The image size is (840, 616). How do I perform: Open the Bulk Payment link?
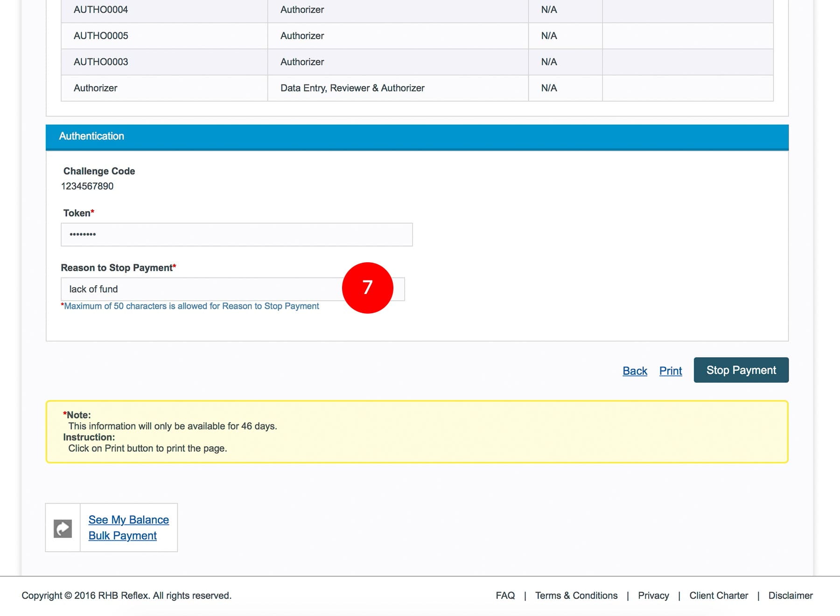(122, 536)
